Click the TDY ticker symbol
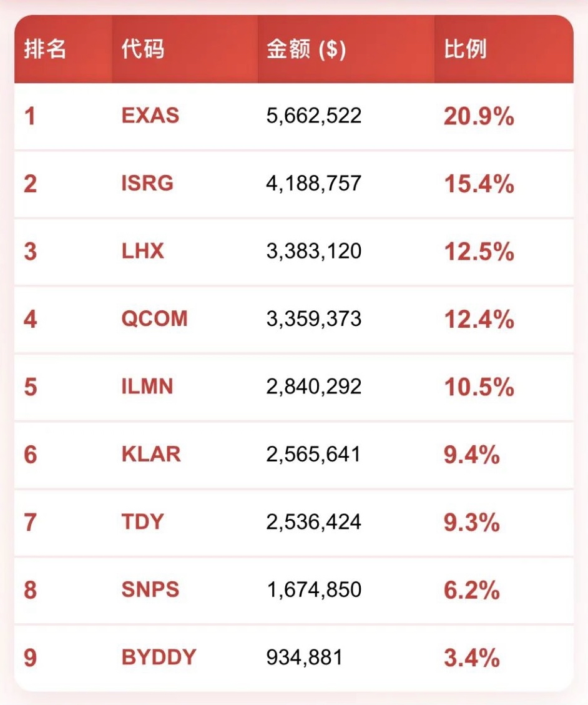588x705 pixels. tap(142, 521)
